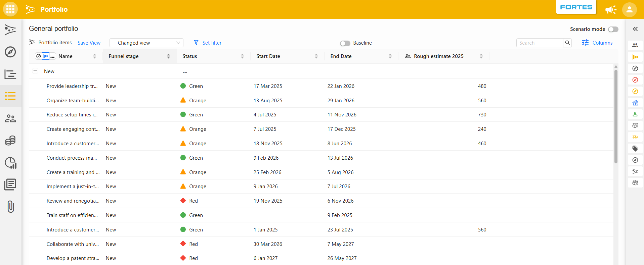
Task: Open the people resources icon in left sidebar
Action: [x=10, y=118]
